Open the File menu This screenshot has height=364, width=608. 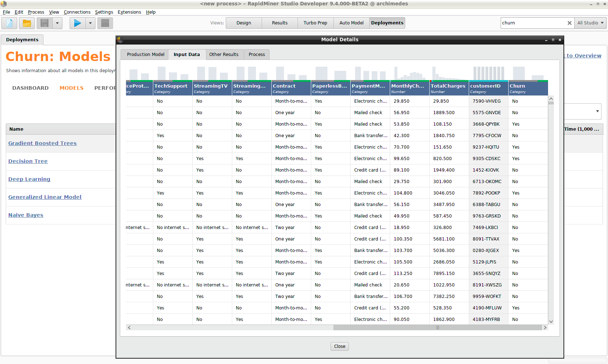click(6, 12)
